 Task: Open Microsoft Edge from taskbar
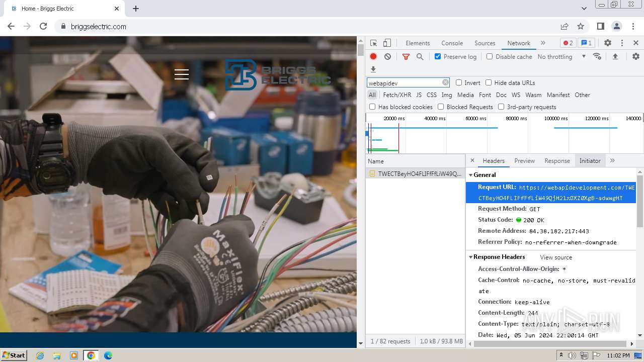(108, 355)
